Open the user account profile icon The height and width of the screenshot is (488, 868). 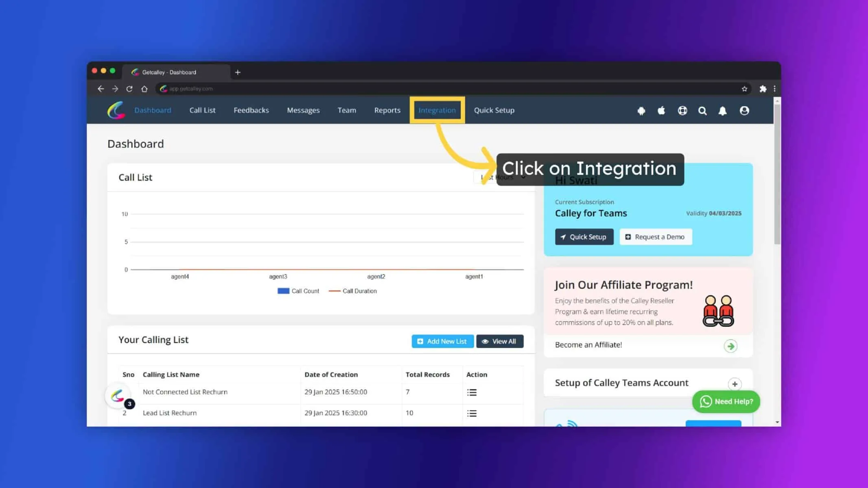pos(744,111)
